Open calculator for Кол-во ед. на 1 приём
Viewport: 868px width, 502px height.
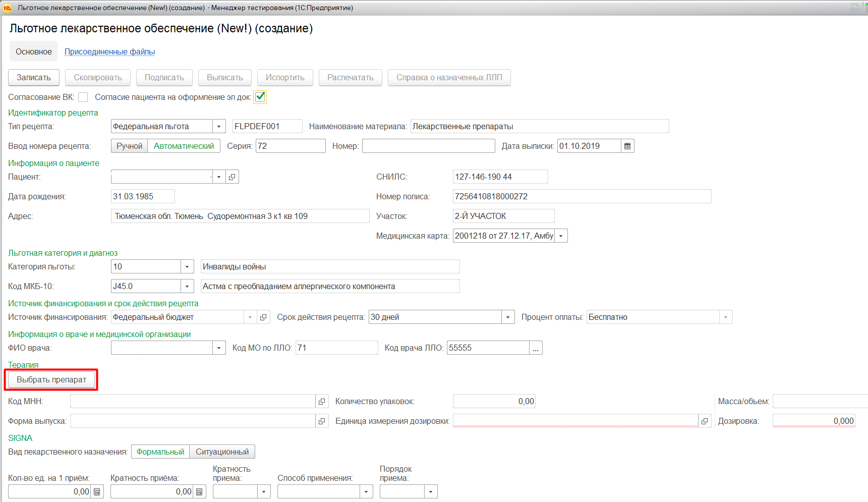click(97, 491)
